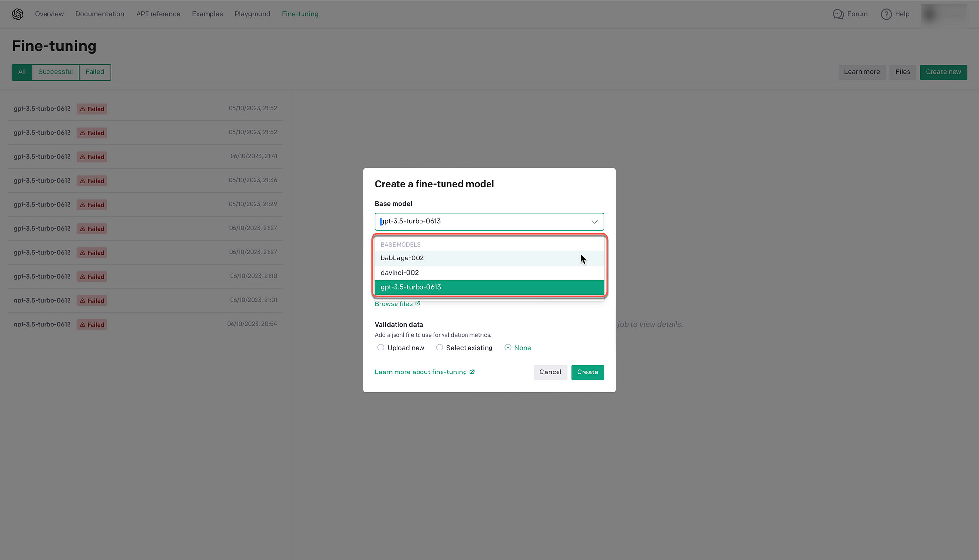The image size is (979, 560).
Task: Open the Base model dropdown chevron
Action: 594,221
